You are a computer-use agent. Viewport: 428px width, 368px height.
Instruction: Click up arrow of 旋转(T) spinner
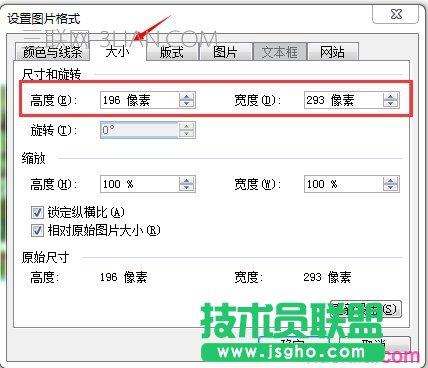187,126
